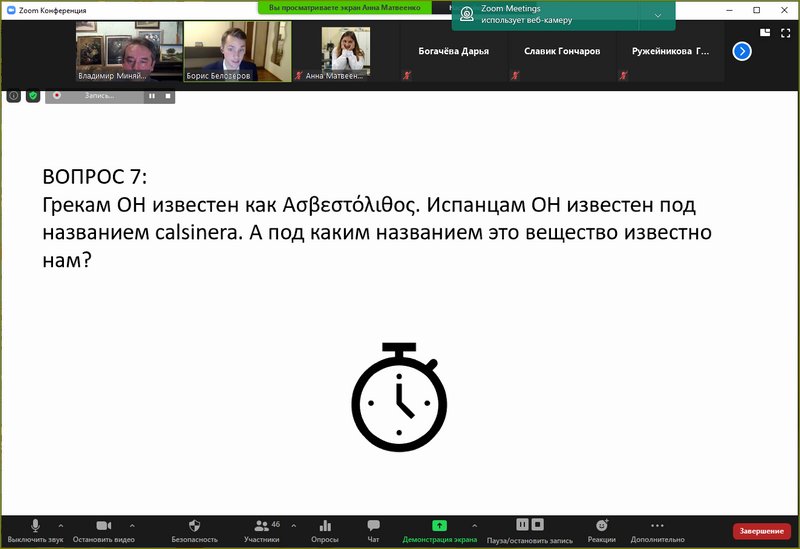The image size is (800, 549).
Task: Select Славик Гончаров participant tile
Action: (x=562, y=51)
